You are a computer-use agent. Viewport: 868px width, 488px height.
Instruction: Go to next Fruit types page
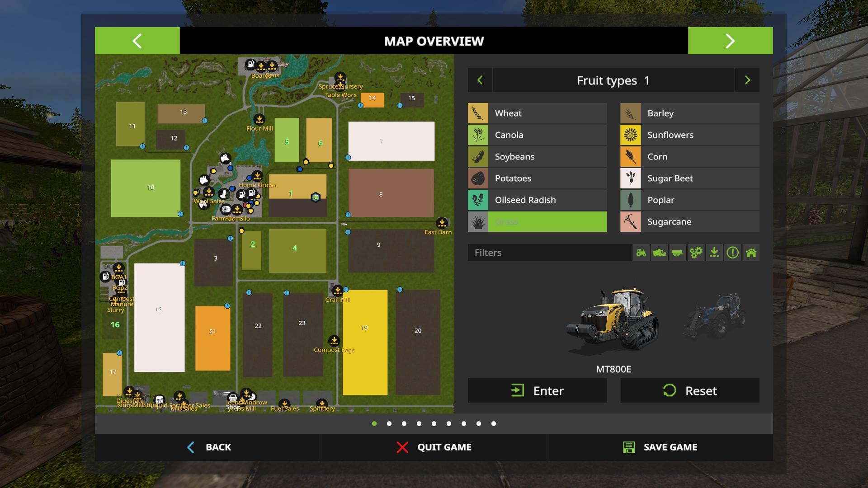click(x=747, y=80)
